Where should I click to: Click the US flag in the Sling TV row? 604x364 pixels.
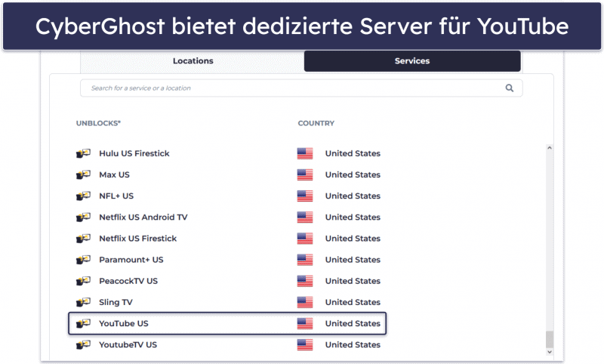[x=305, y=302]
